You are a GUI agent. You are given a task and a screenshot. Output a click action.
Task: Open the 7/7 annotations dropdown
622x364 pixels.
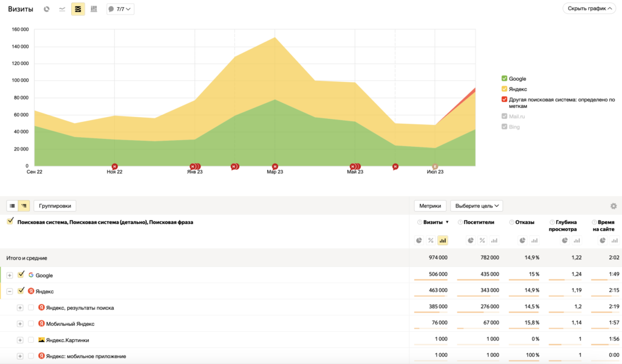(120, 9)
